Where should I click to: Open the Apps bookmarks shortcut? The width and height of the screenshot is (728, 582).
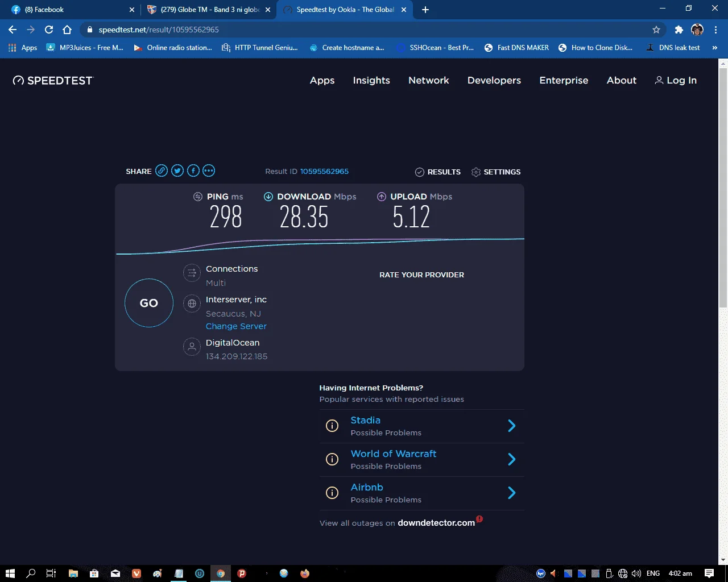23,48
